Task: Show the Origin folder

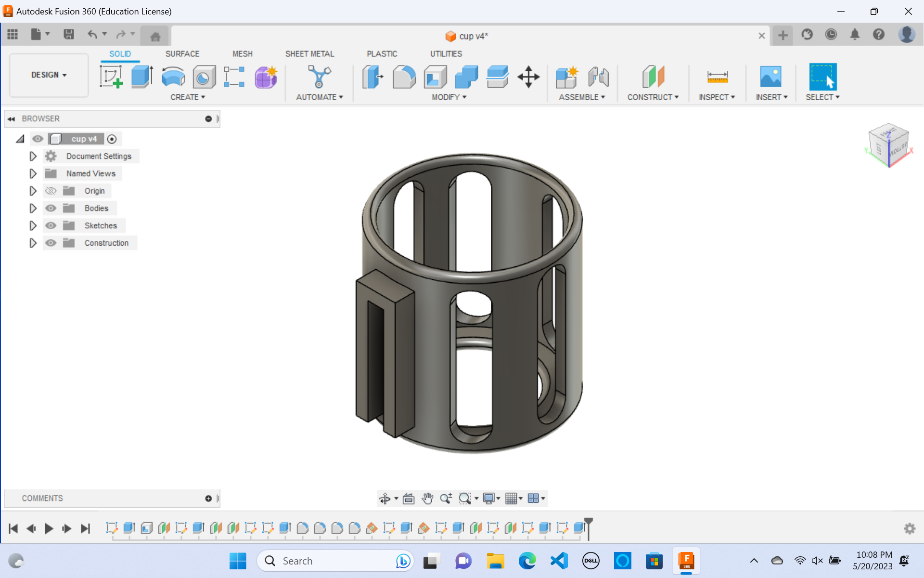Action: (x=51, y=191)
